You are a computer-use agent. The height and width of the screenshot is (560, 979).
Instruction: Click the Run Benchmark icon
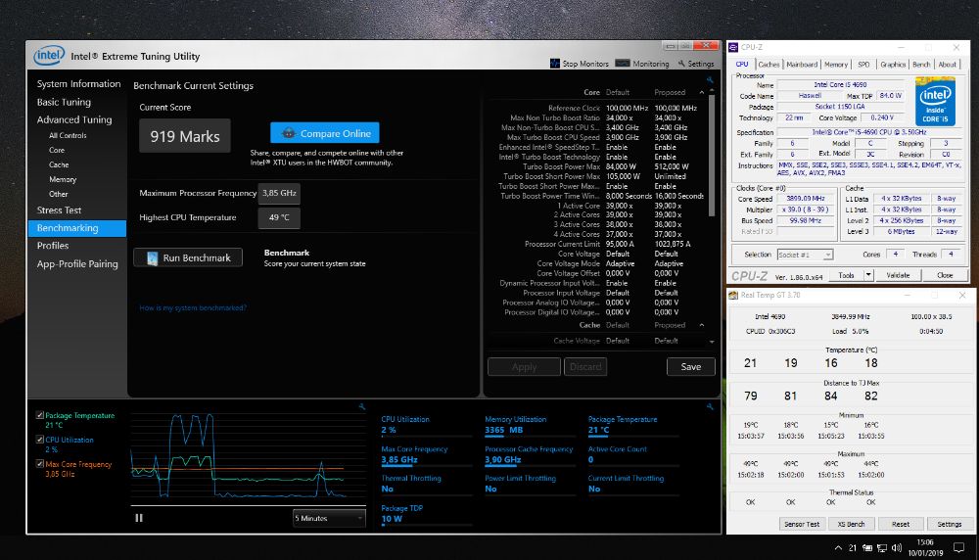tap(152, 257)
